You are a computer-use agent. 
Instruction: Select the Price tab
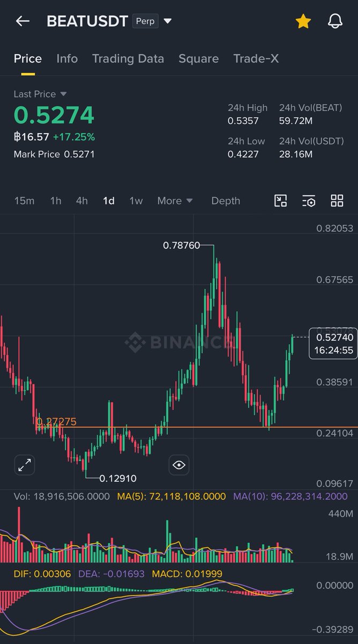click(x=28, y=58)
